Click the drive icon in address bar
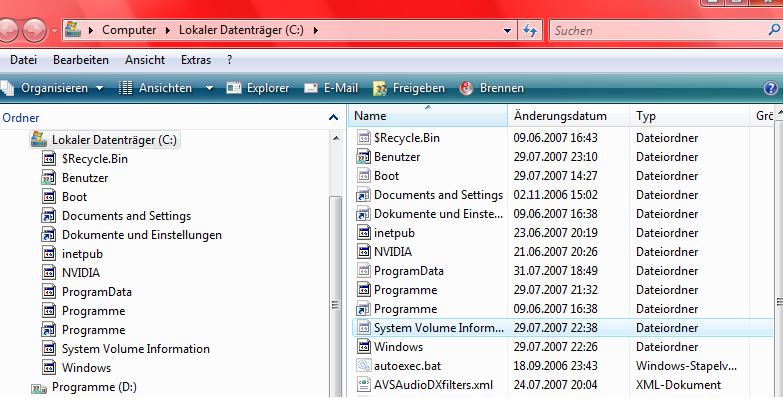The image size is (783, 401). pos(73,29)
